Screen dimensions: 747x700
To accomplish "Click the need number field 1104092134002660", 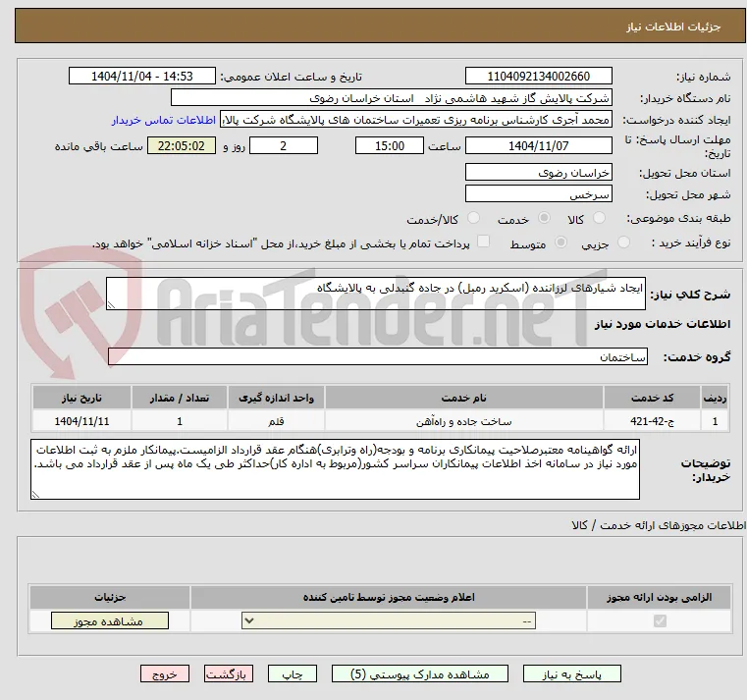I will click(538, 77).
